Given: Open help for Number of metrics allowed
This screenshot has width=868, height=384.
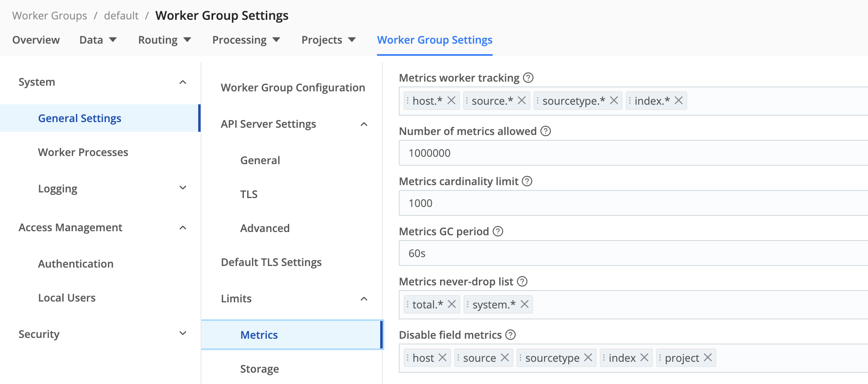Looking at the screenshot, I should (545, 131).
